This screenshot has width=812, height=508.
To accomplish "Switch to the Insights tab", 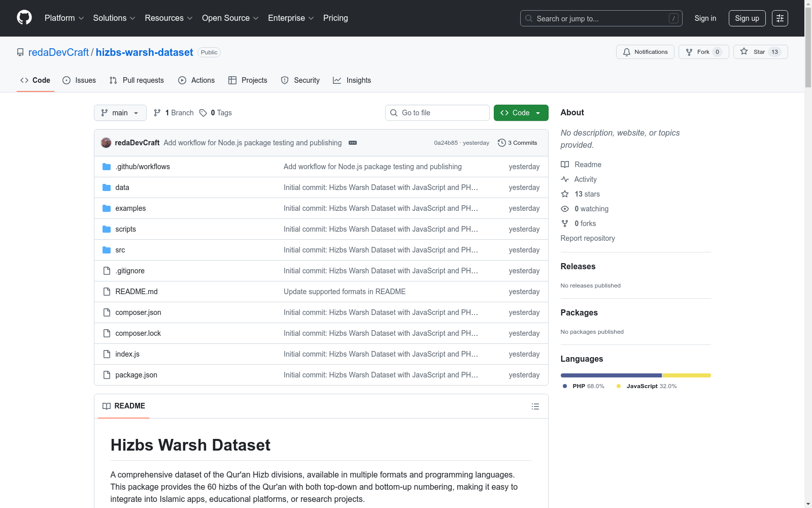I will coord(352,80).
